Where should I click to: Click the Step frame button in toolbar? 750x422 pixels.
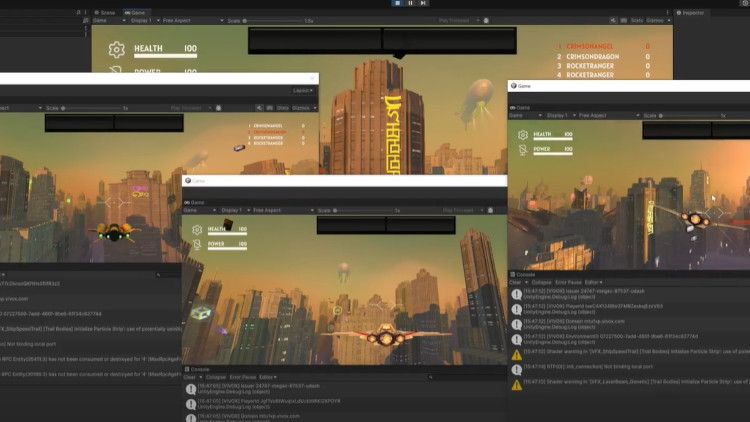coord(424,4)
